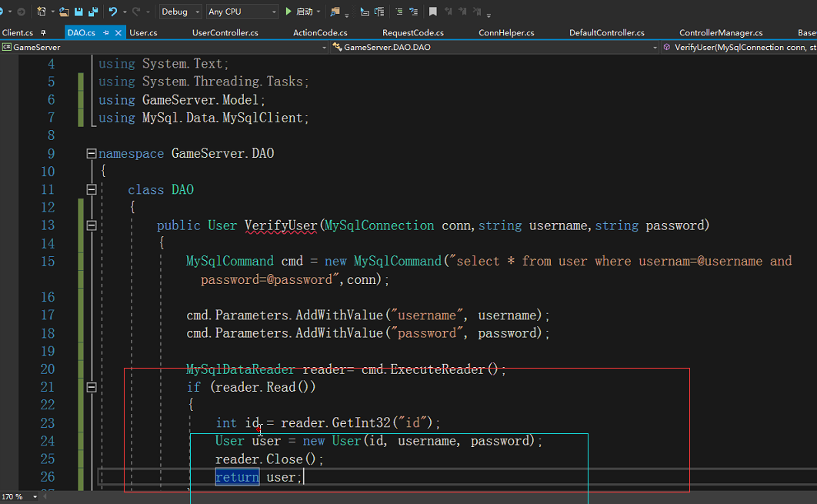Switch to the ActionCode.cs tab
The image size is (817, 504).
click(320, 32)
